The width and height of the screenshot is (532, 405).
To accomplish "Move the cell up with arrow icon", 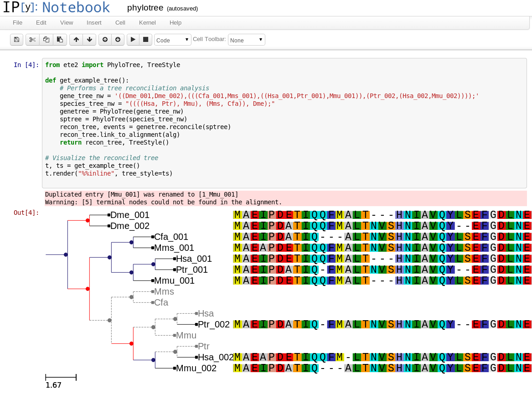I will coord(76,40).
